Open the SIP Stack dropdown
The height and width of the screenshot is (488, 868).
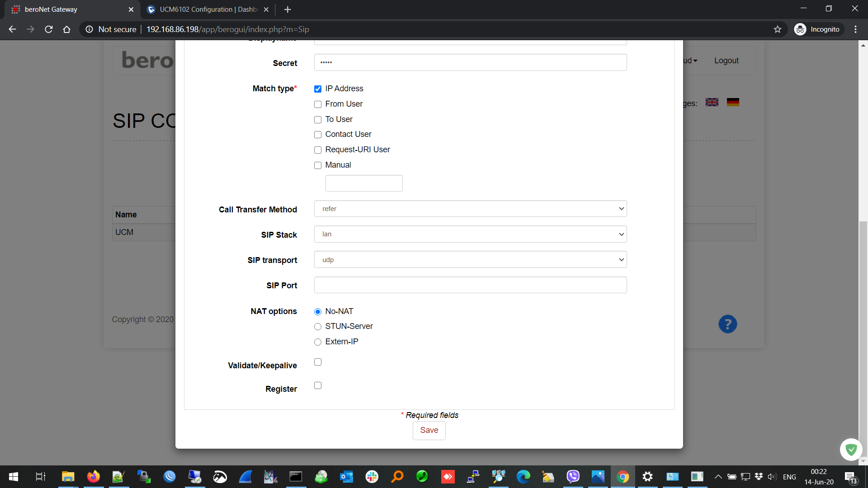pos(470,234)
